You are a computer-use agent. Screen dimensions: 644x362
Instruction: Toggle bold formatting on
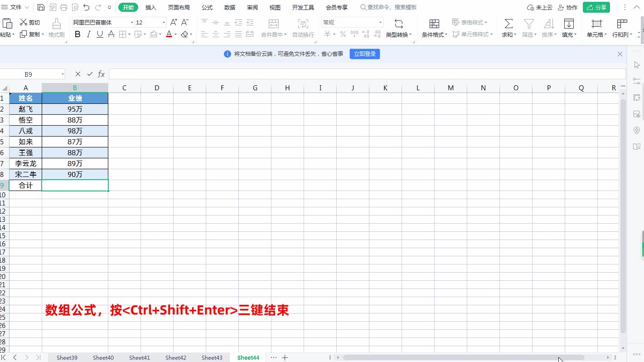77,34
